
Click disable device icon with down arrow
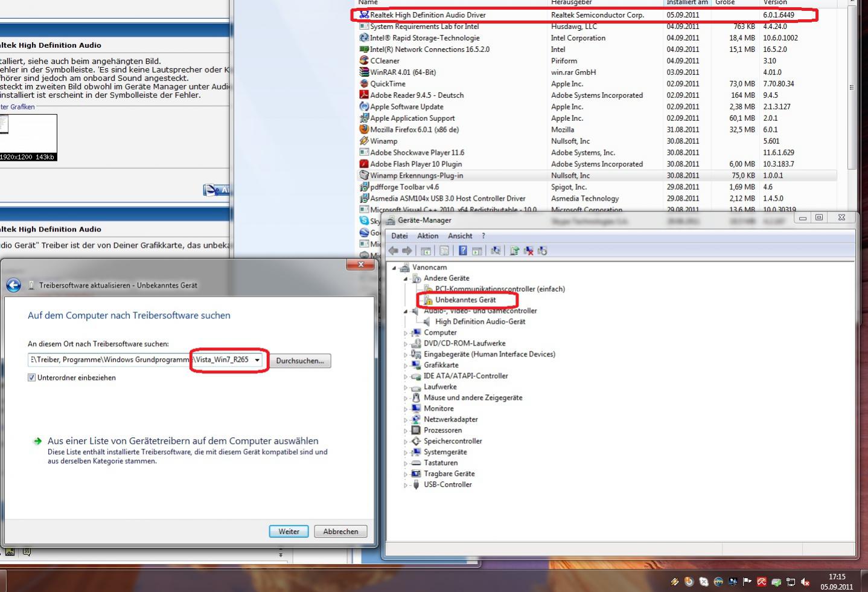[542, 251]
